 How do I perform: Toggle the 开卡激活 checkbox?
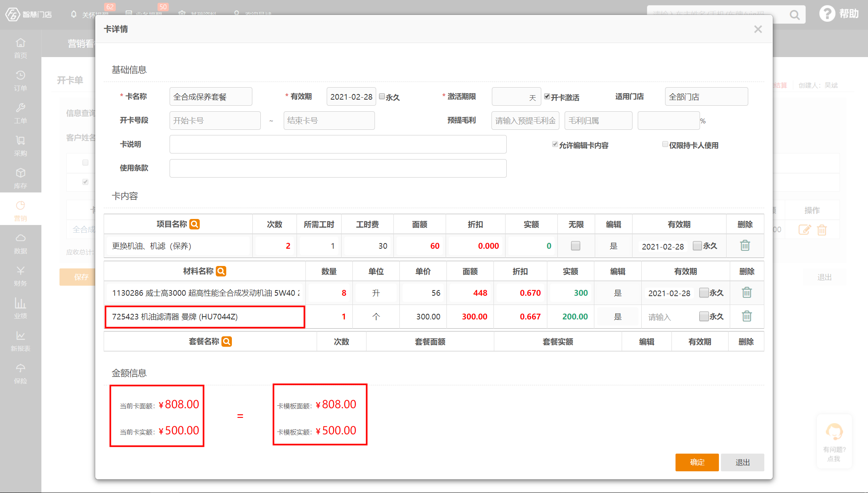tap(547, 96)
